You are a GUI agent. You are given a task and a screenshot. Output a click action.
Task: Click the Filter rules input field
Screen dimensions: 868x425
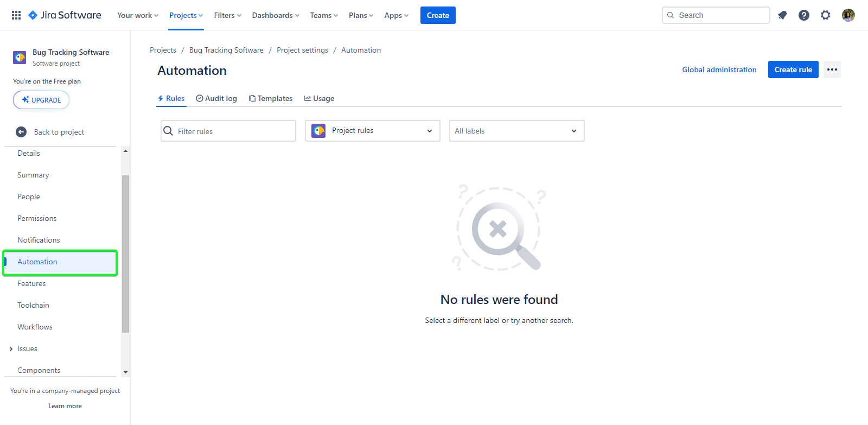[x=233, y=131]
